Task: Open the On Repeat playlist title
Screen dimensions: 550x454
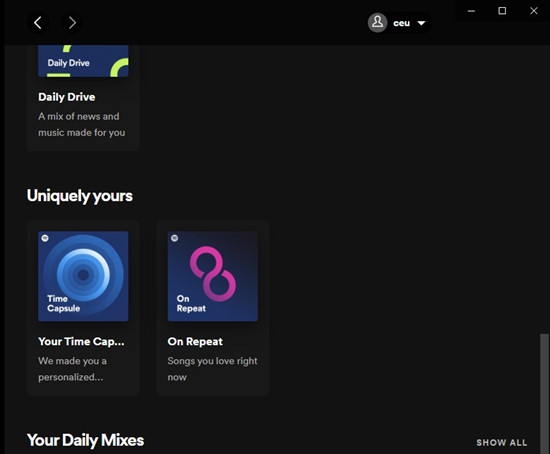Action: 195,341
